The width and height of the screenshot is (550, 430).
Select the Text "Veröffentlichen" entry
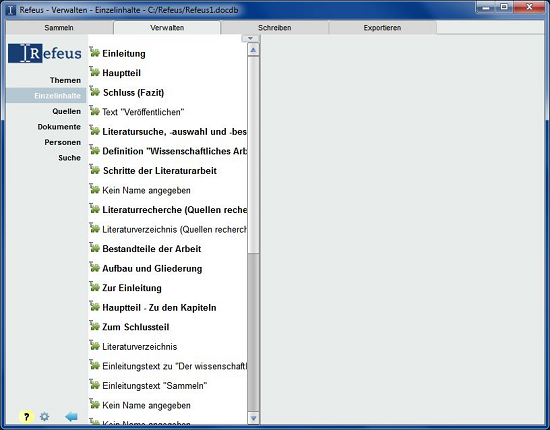(143, 112)
